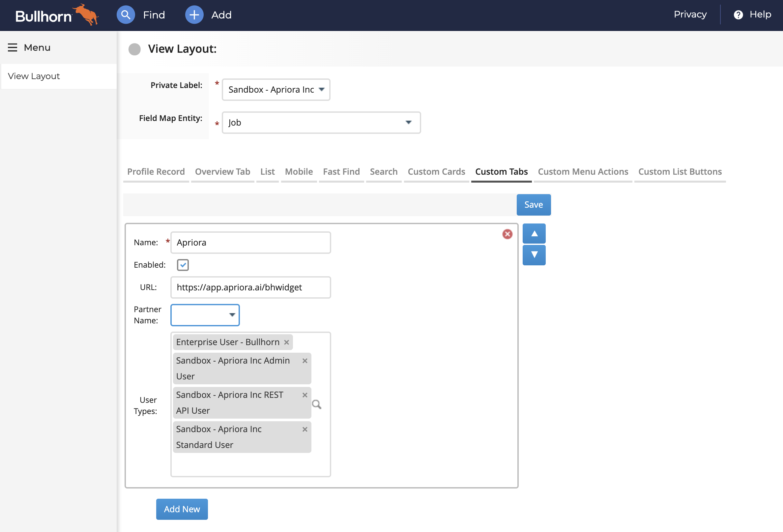
Task: Click the Save button
Action: pyautogui.click(x=533, y=205)
